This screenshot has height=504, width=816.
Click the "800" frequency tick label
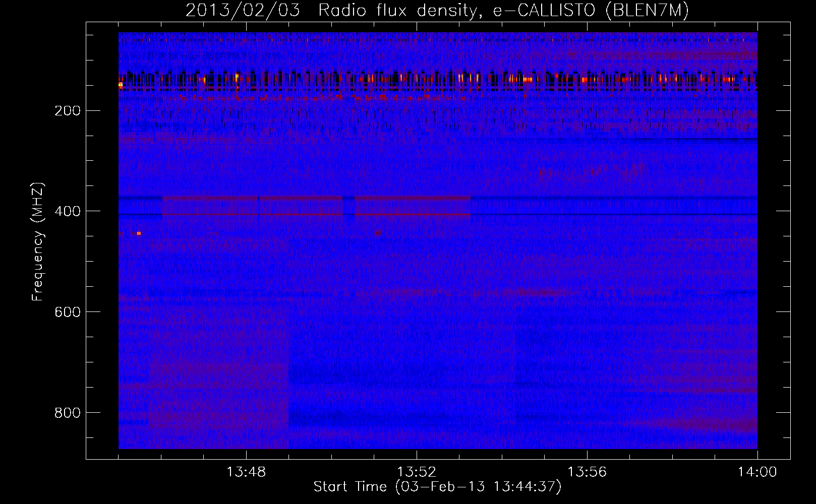[x=67, y=413]
